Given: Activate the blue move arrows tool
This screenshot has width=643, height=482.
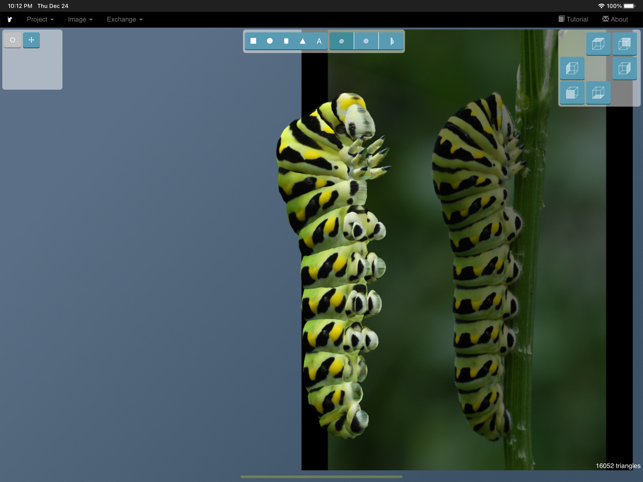Looking at the screenshot, I should click(x=32, y=40).
